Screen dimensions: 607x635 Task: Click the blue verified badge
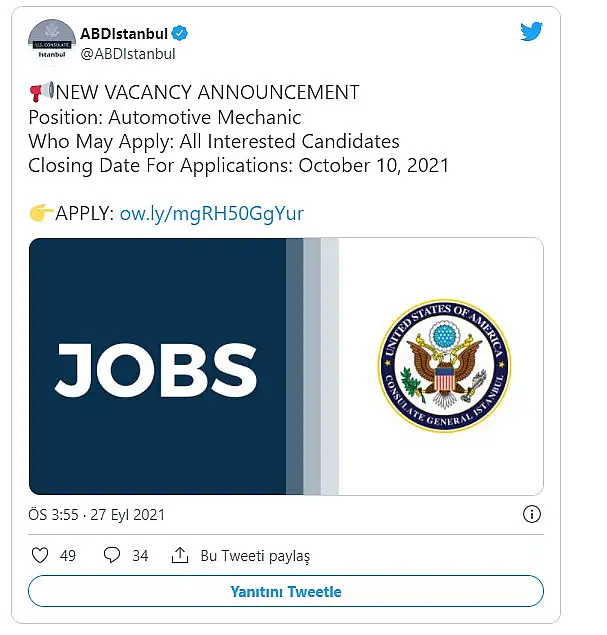coord(179,33)
